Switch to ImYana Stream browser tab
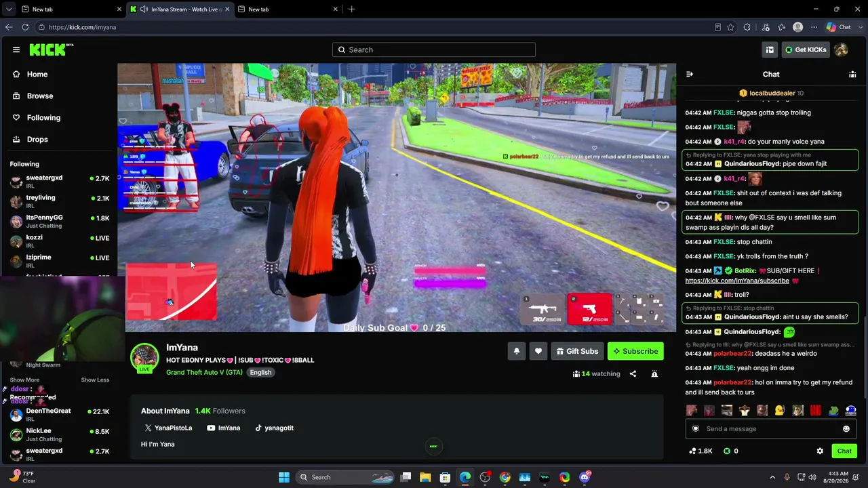 [180, 9]
